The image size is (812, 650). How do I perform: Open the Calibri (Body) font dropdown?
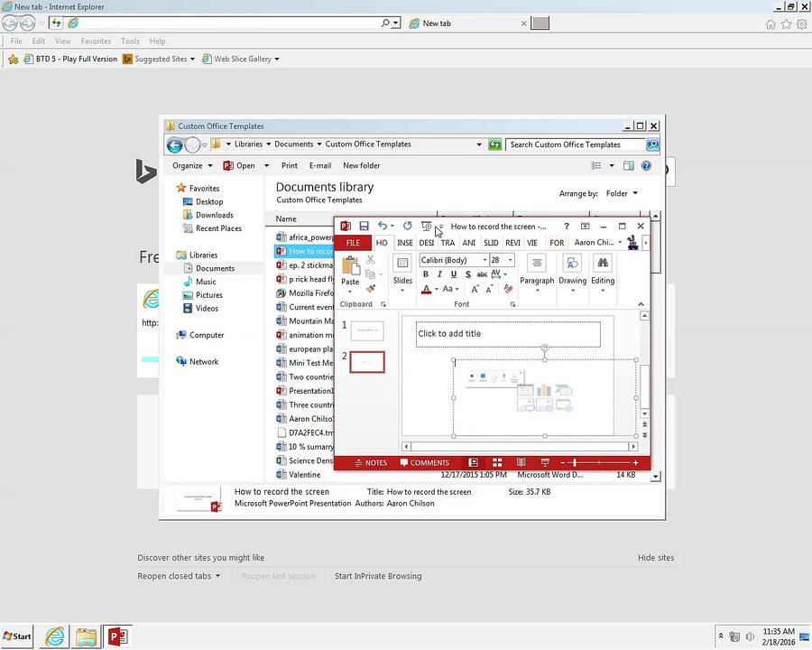point(484,260)
